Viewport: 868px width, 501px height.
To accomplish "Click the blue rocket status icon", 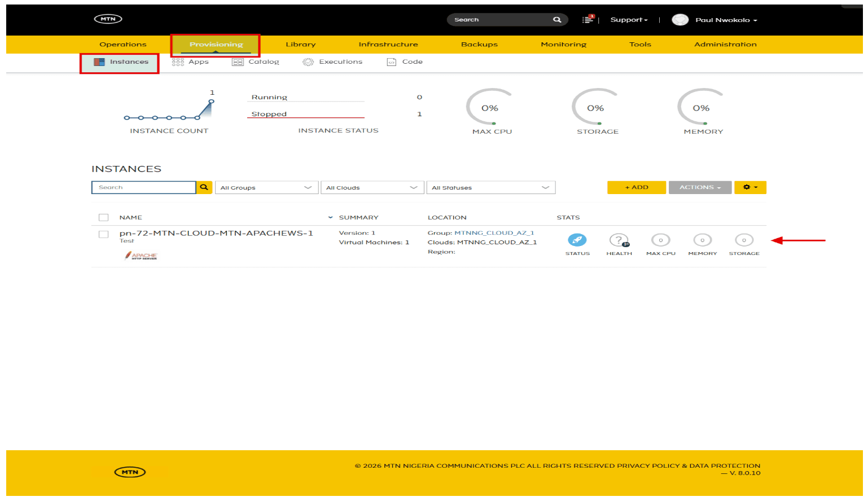I will pyautogui.click(x=577, y=240).
